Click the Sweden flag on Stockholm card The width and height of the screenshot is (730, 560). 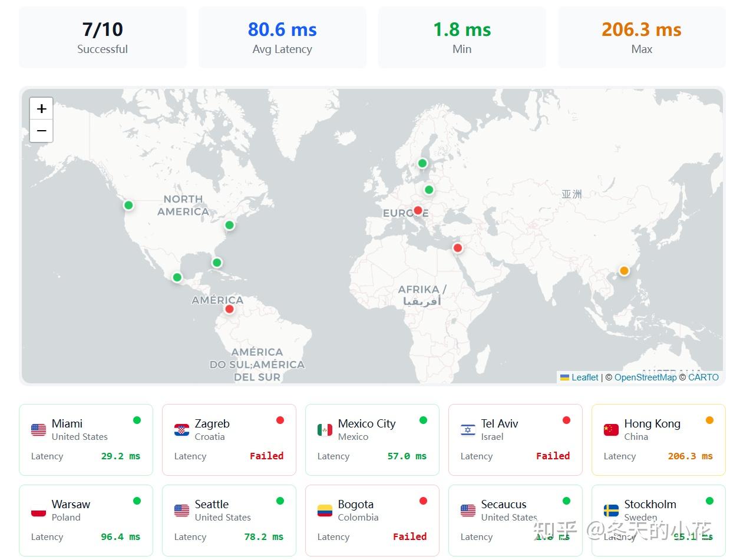611,511
